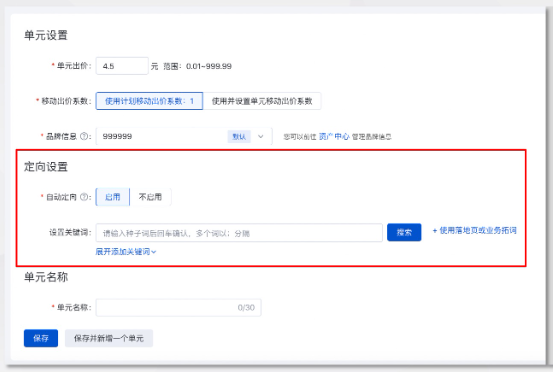Click the 单元名称 text input field
This screenshot has height=372, width=553.
178,308
